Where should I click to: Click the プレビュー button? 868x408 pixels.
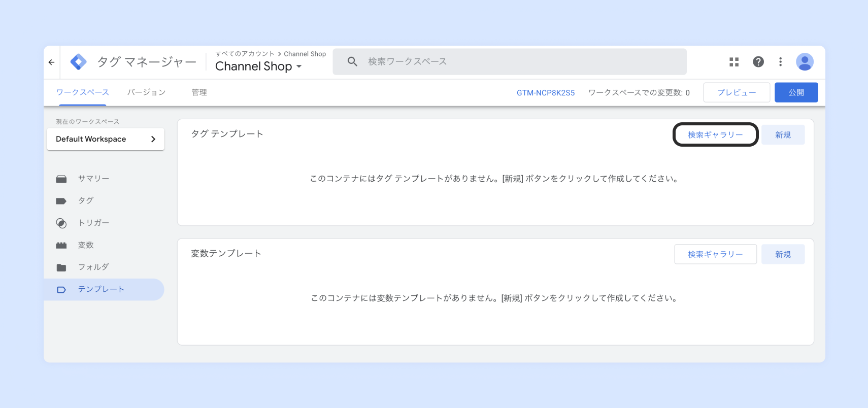tap(737, 92)
